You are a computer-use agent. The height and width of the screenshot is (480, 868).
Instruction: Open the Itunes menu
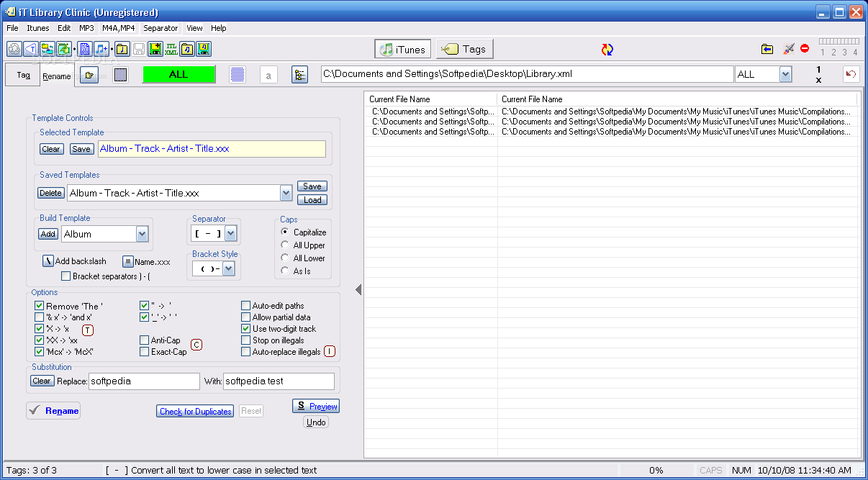(38, 28)
